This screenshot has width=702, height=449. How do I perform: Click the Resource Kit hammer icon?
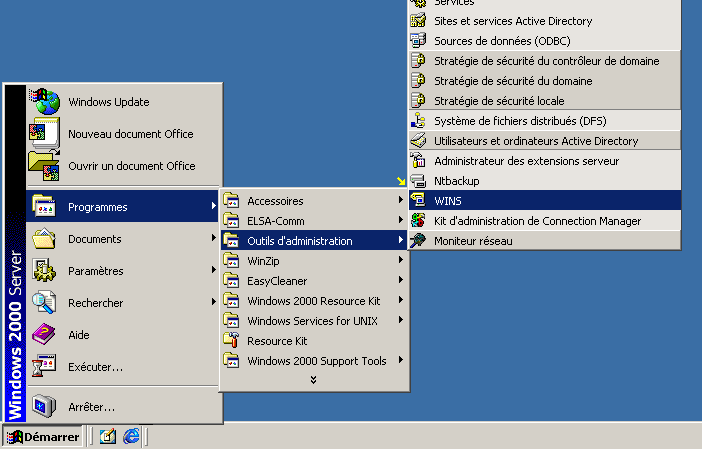click(231, 340)
